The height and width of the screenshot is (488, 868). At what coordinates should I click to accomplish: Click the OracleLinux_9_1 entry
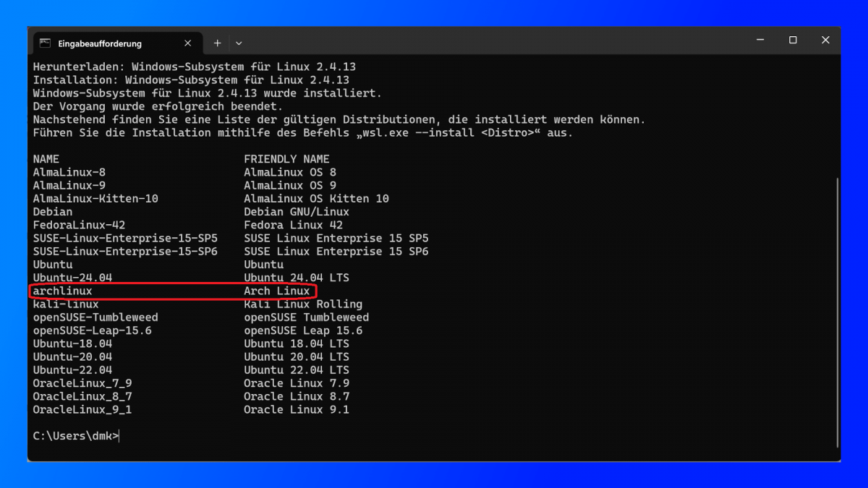(82, 410)
